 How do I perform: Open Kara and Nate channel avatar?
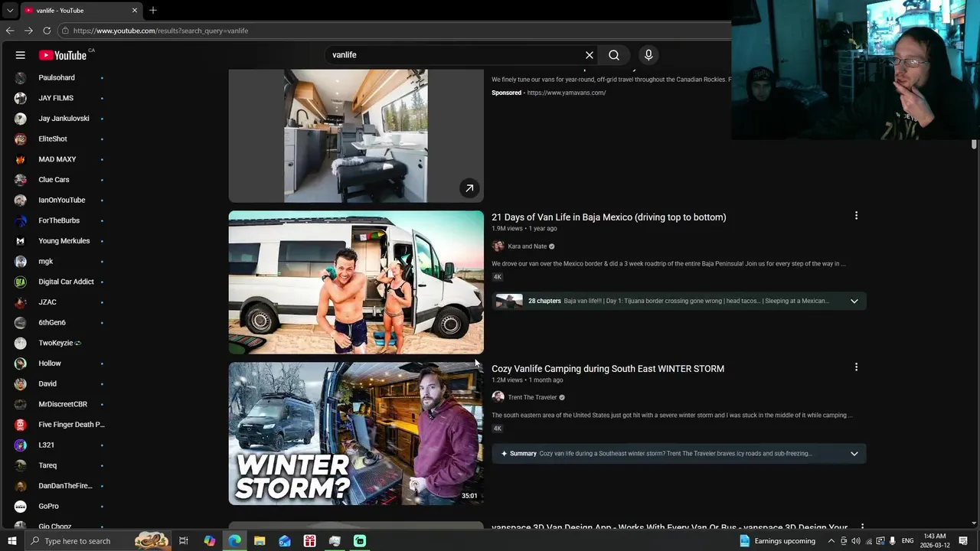[498, 246]
